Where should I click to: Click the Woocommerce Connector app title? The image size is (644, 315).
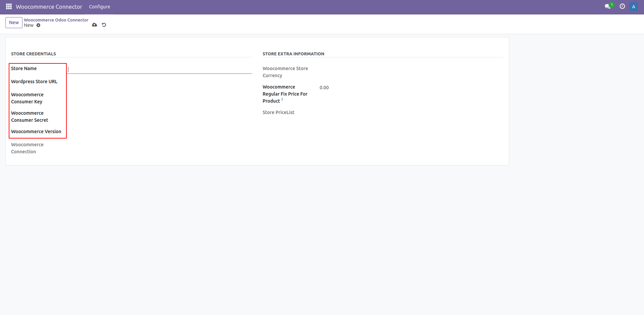pos(49,6)
